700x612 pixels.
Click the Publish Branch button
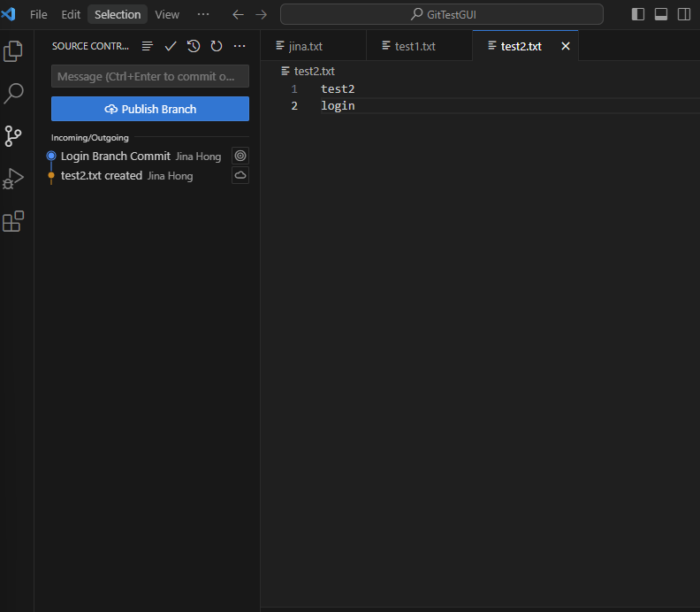pyautogui.click(x=150, y=109)
